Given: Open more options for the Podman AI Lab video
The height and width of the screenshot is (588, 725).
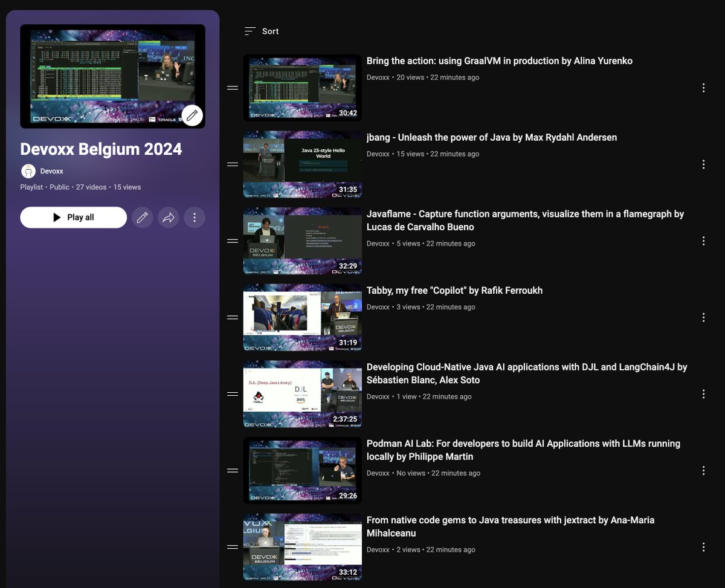Looking at the screenshot, I should tap(703, 470).
